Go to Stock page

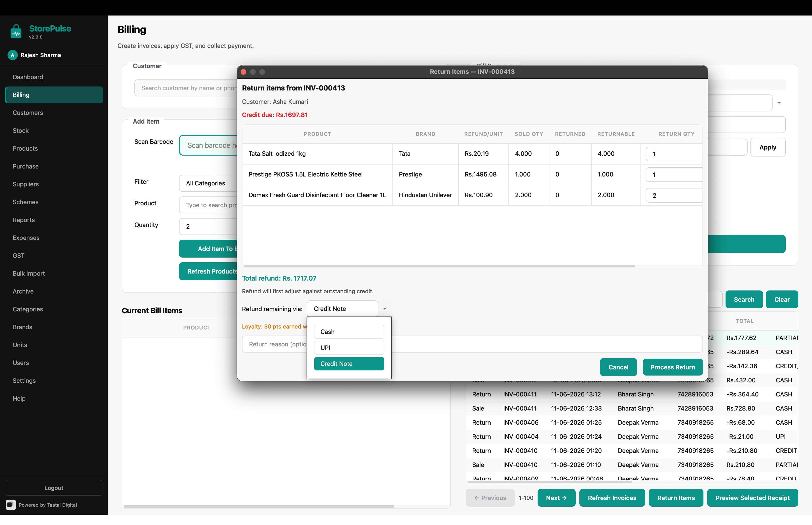tap(54, 131)
